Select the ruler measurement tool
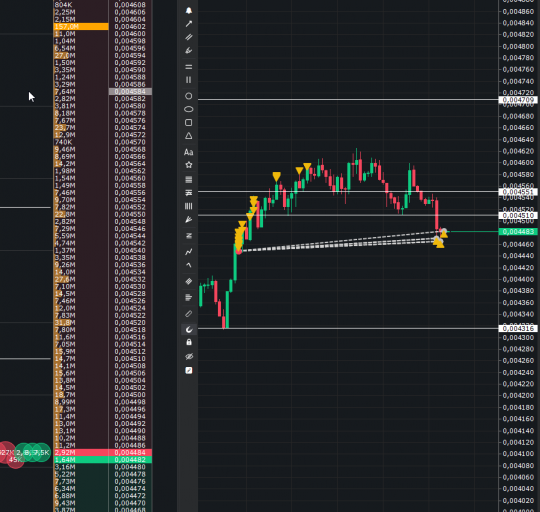Viewport: 540px width, 512px height. point(189,314)
